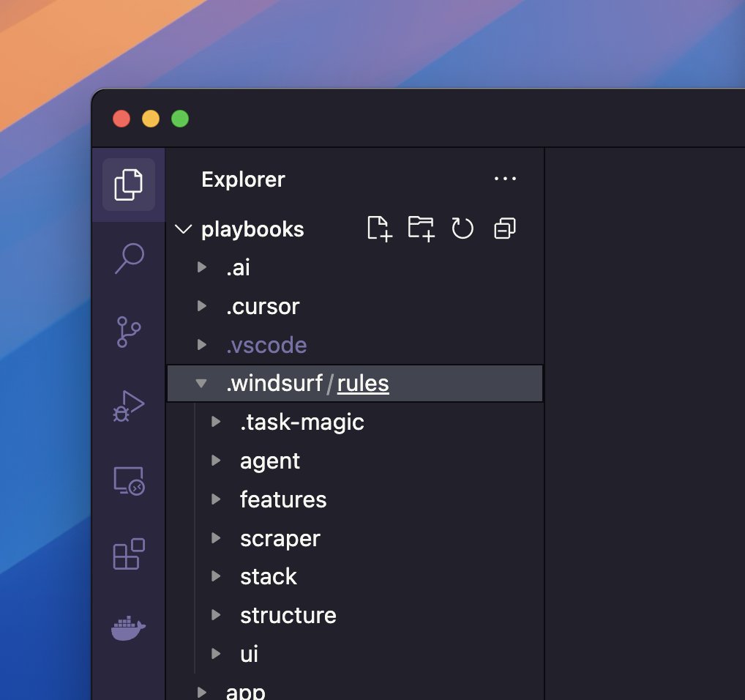Select the scraper folder name
Screen dimensions: 745x700
pos(280,539)
